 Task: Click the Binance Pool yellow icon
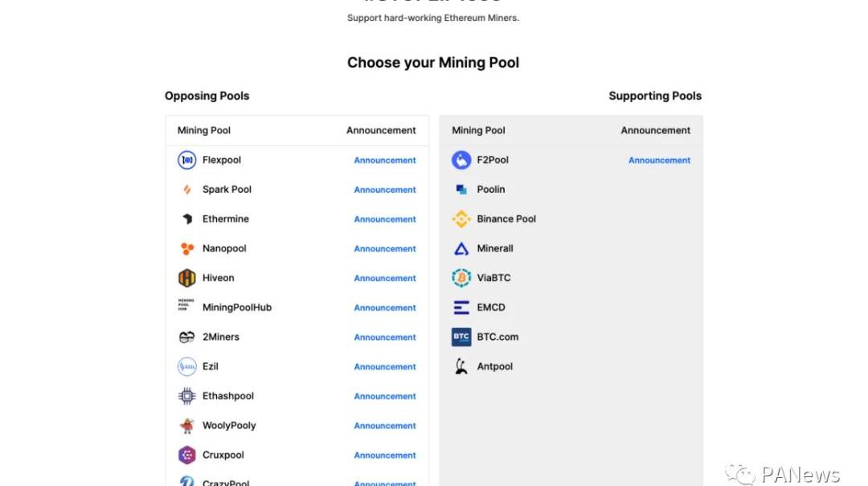461,219
